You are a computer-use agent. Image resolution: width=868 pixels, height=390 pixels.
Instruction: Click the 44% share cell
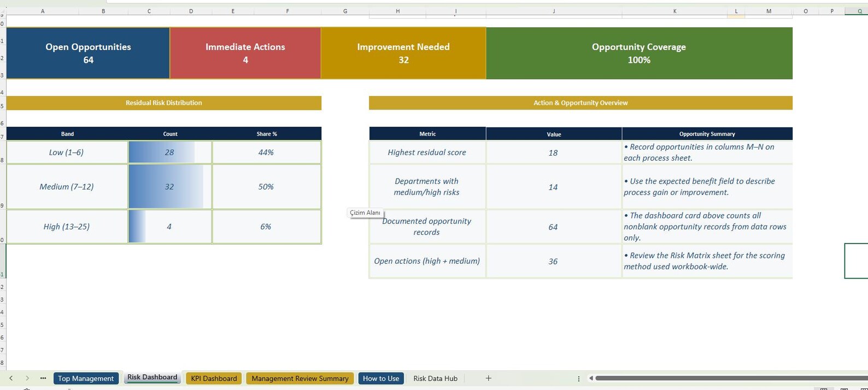coord(267,152)
